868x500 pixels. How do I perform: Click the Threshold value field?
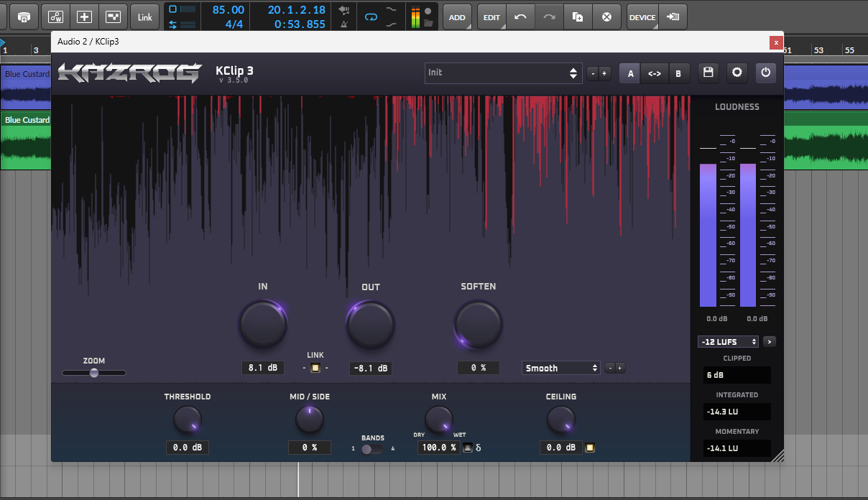(188, 448)
